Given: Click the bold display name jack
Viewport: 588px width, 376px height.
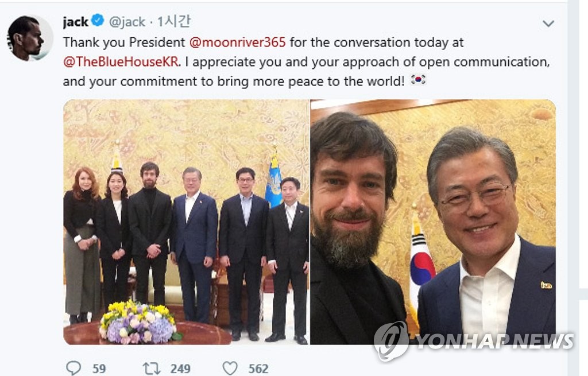Looking at the screenshot, I should tap(75, 22).
